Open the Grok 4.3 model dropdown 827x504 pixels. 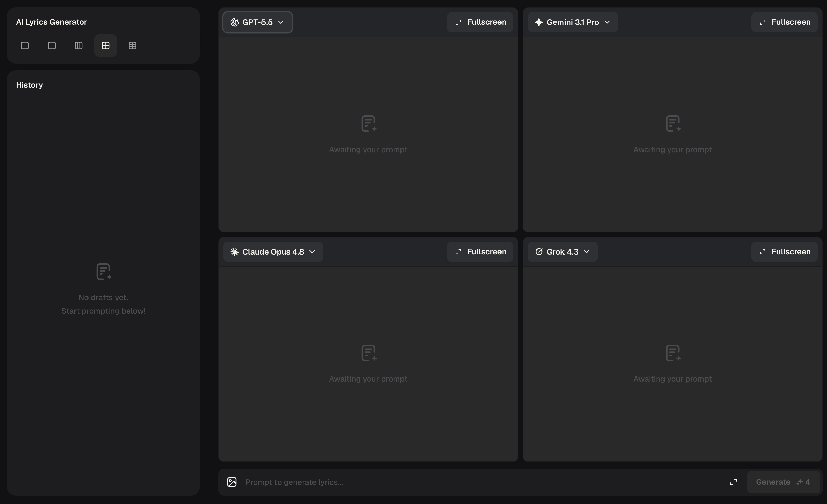point(562,252)
